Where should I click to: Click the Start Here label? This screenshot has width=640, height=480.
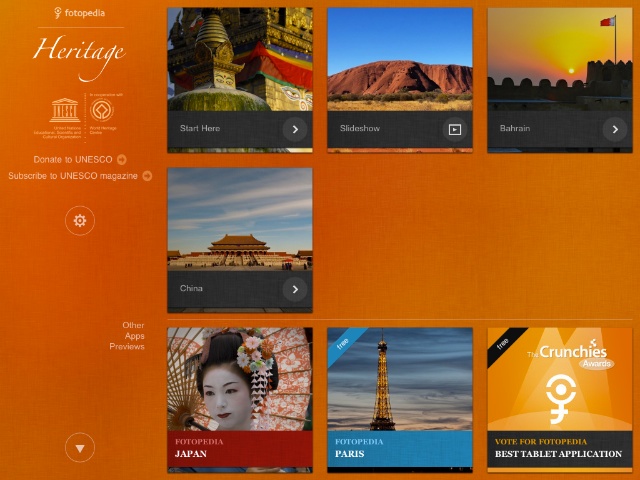[200, 128]
